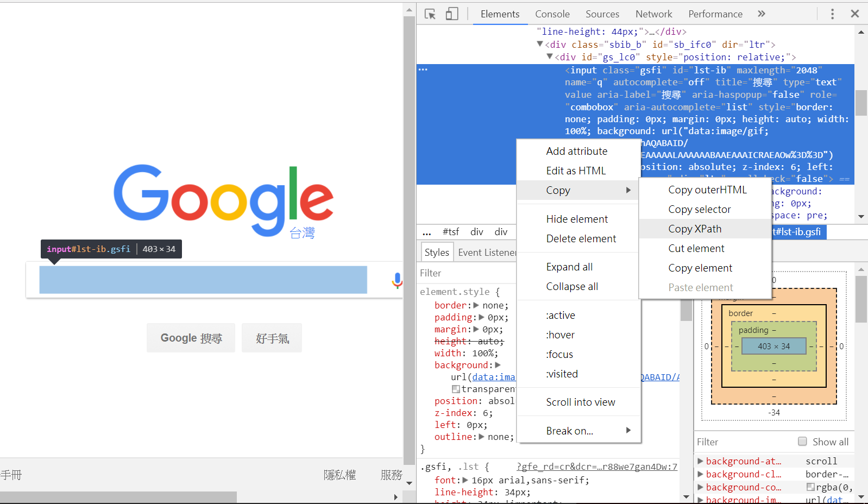The image size is (868, 504).
Task: Click the Google voice search microphone
Action: [398, 280]
